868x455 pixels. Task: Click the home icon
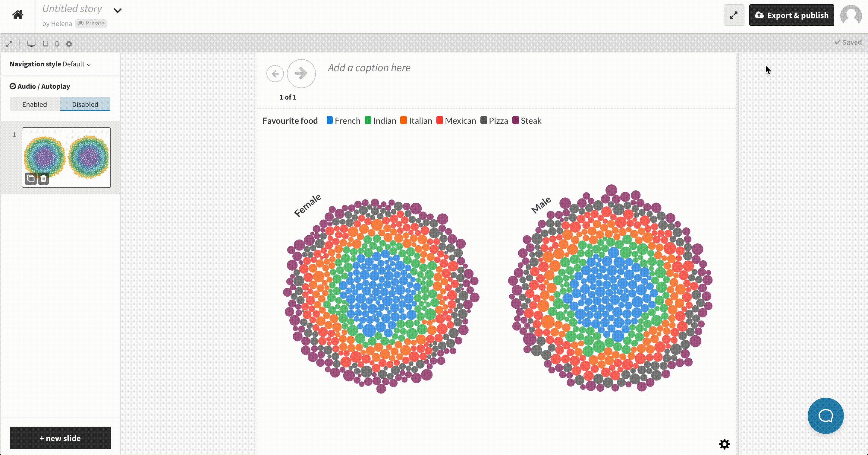click(17, 15)
